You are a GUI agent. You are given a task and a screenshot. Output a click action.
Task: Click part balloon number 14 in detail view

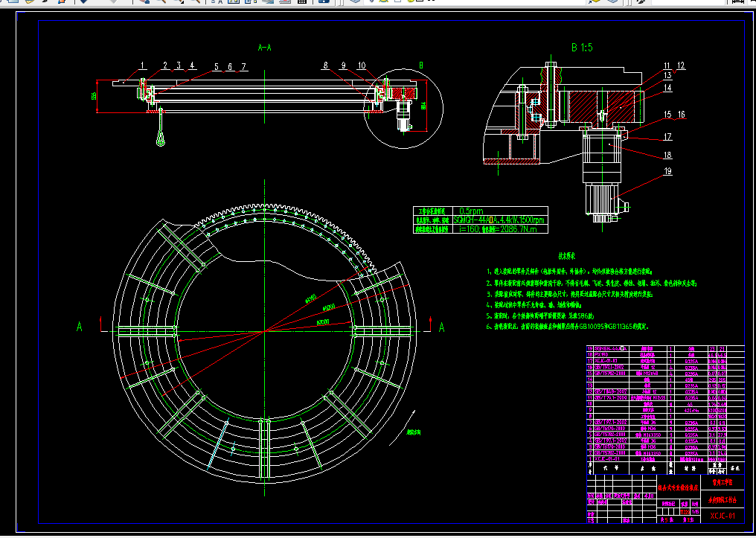tap(667, 88)
